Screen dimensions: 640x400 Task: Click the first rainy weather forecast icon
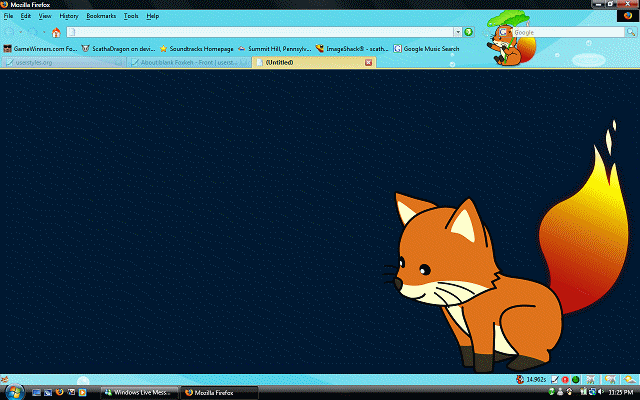pos(590,379)
